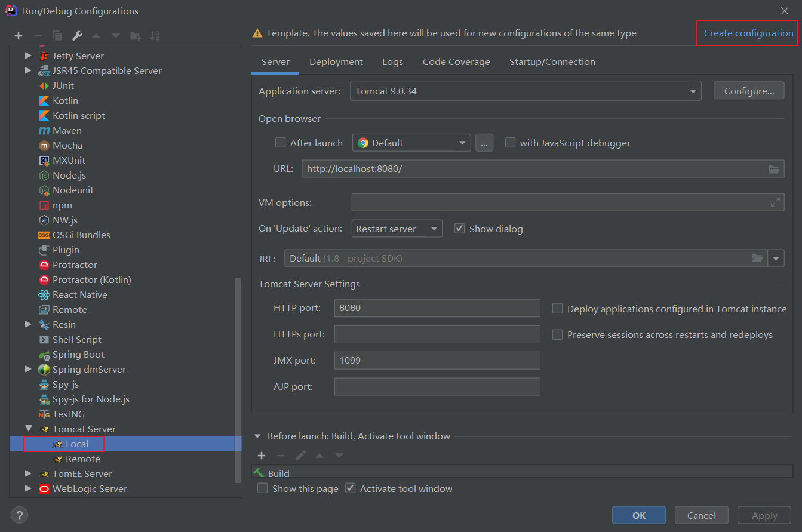Click the wrench edit templates icon
Viewport: 802px width, 532px height.
[x=77, y=36]
